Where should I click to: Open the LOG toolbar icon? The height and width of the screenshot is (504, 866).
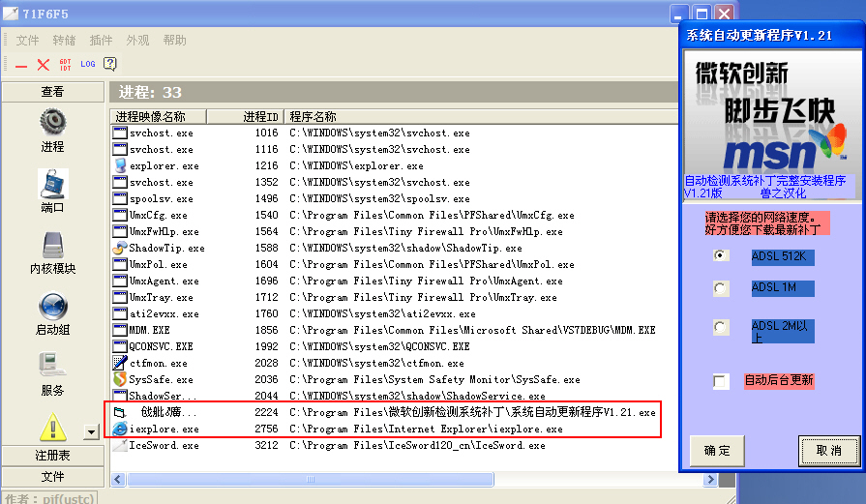pyautogui.click(x=88, y=64)
